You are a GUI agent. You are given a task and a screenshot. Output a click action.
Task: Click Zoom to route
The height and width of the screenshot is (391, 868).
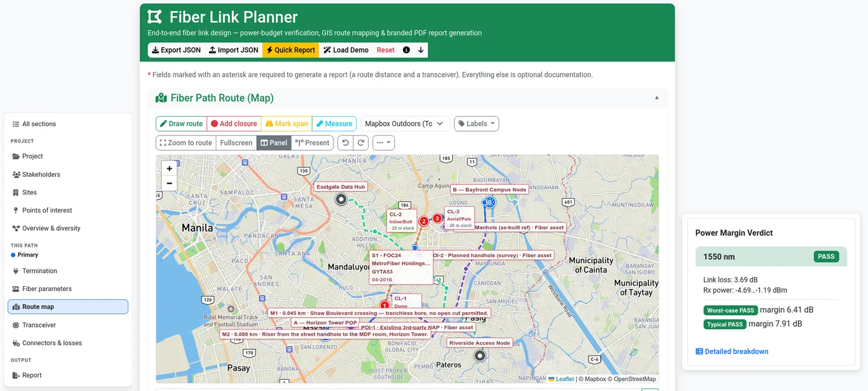186,143
